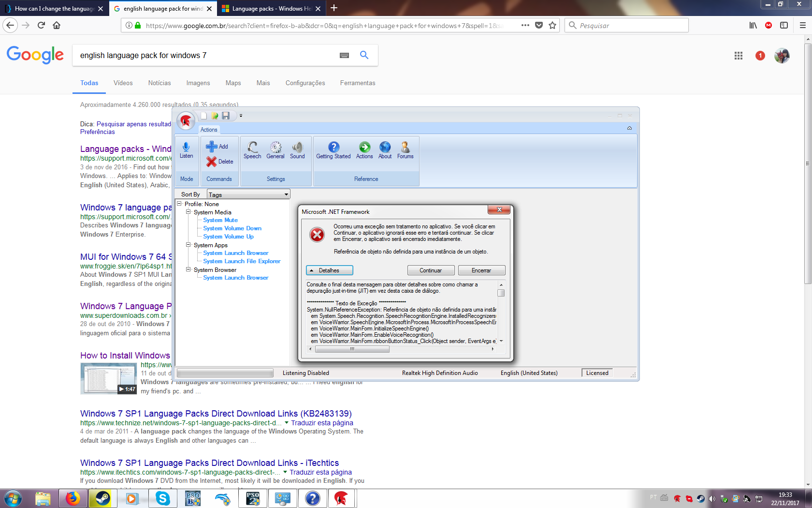This screenshot has width=812, height=508.
Task: Switch to the 'Language packs - Windows Help' browser tab
Action: point(271,8)
